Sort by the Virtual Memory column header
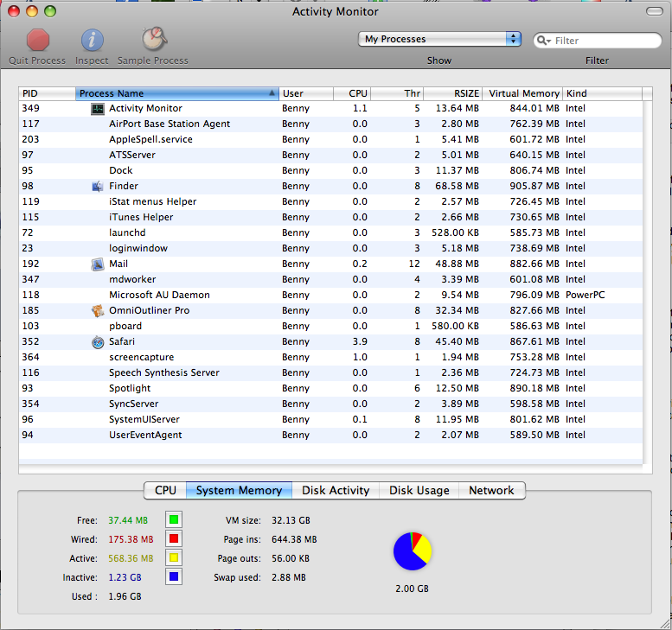The image size is (672, 630). tap(522, 93)
